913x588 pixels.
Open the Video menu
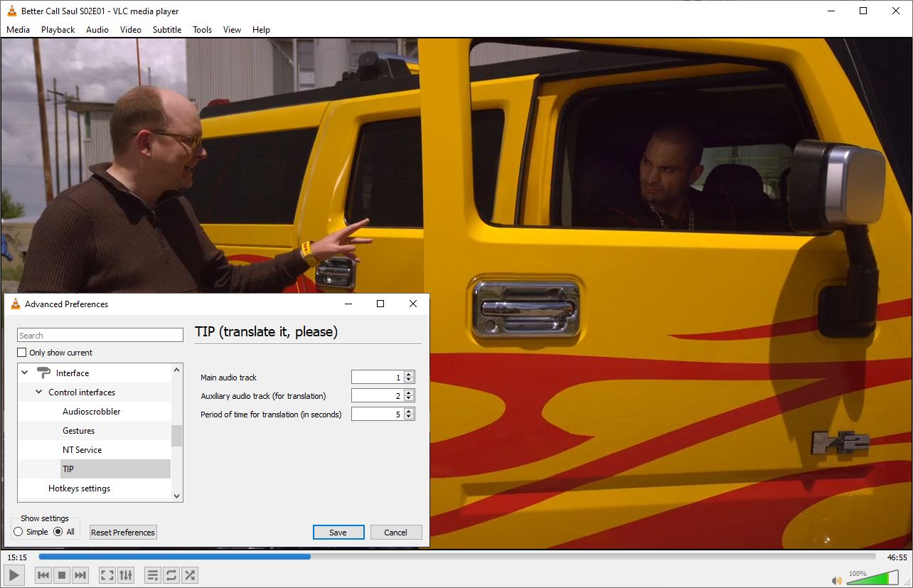(131, 29)
